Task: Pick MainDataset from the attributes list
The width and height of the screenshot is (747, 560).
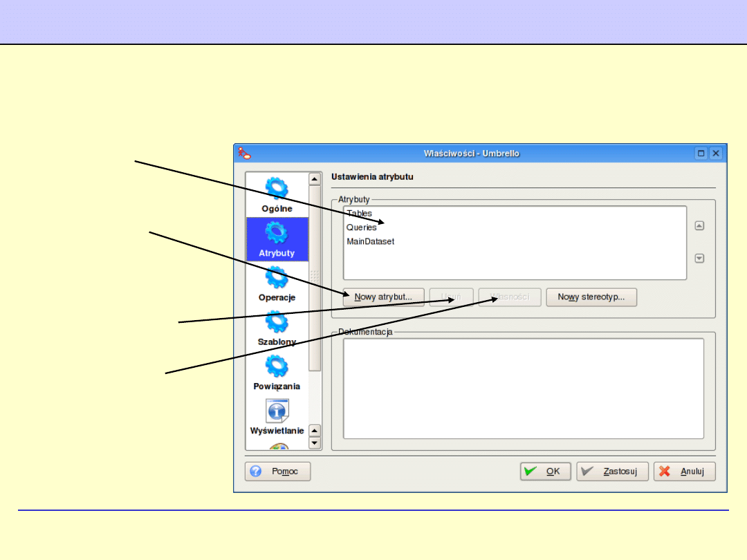Action: pos(370,241)
